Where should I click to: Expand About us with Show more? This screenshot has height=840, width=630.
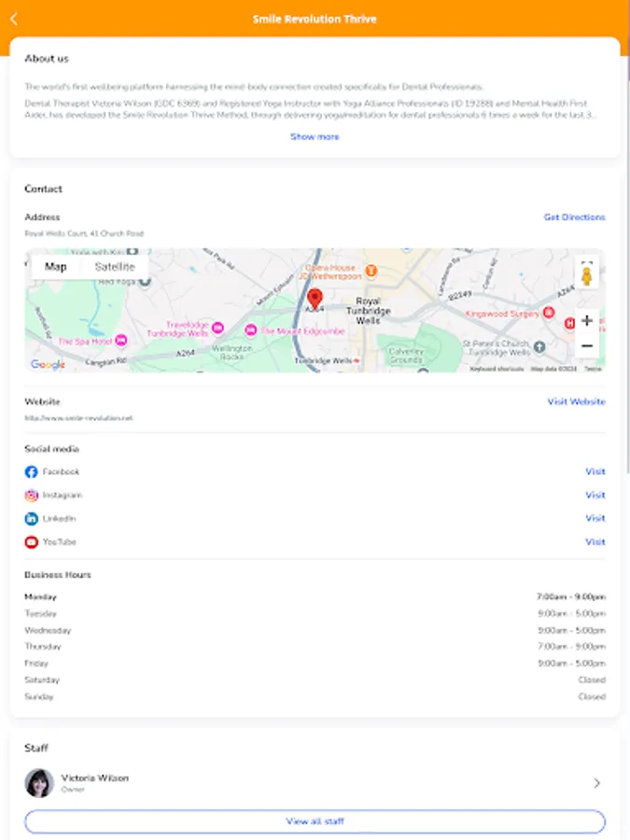click(315, 136)
